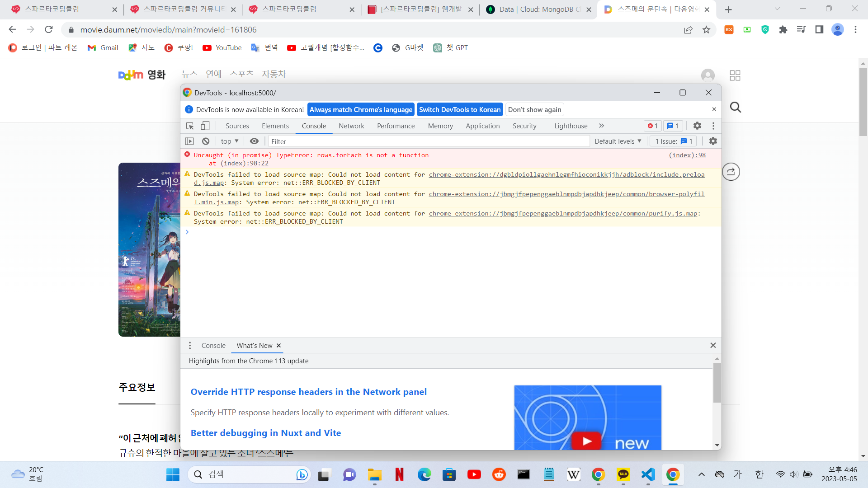Image resolution: width=868 pixels, height=488 pixels.
Task: Open the (index):98 source link on the right
Action: (687, 155)
